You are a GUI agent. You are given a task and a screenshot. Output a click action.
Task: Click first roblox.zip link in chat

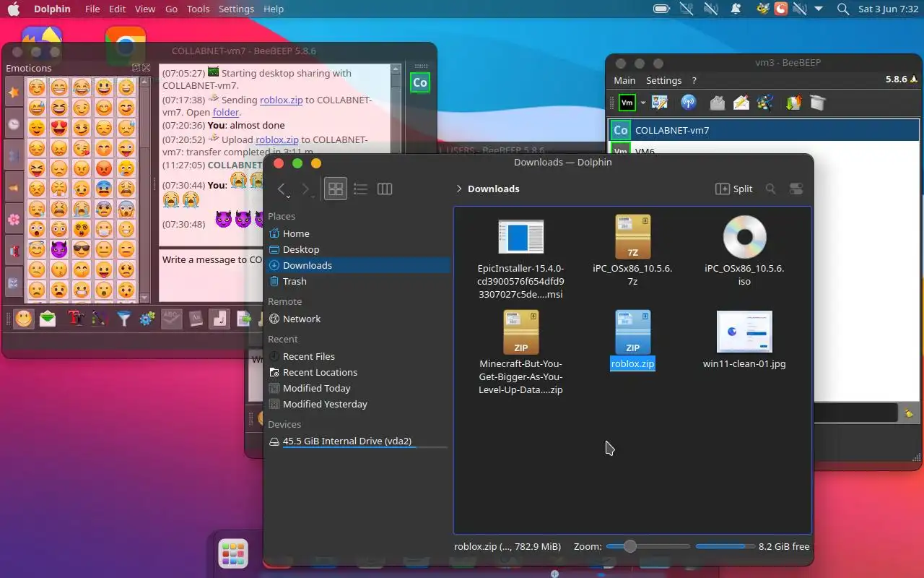[x=280, y=100]
